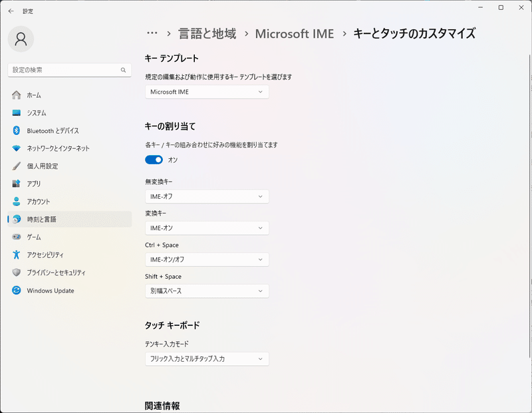Click the back arrow in the title bar
The height and width of the screenshot is (413, 532).
(11, 11)
